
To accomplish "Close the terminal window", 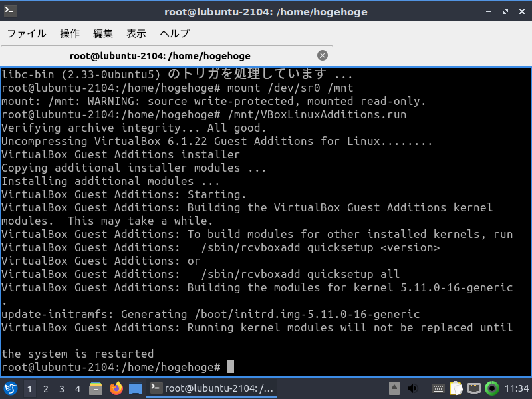I will coord(522,11).
